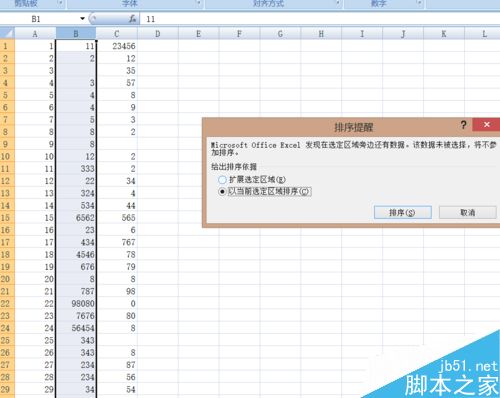
Task: Click cell B13 containing 324
Action: 76,193
